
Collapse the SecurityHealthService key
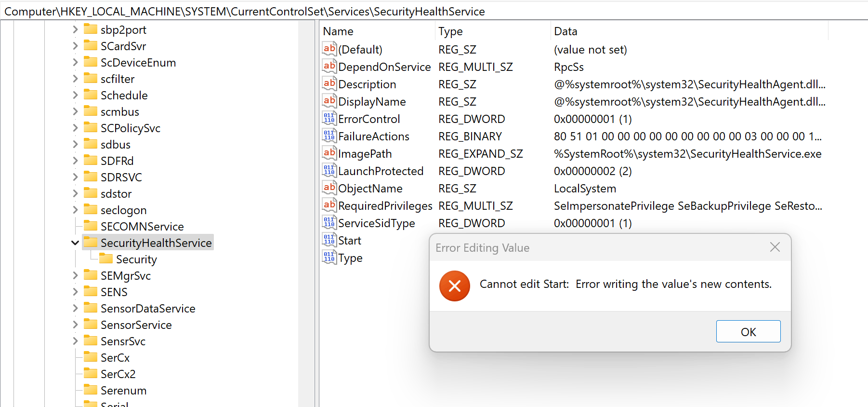[x=75, y=243]
